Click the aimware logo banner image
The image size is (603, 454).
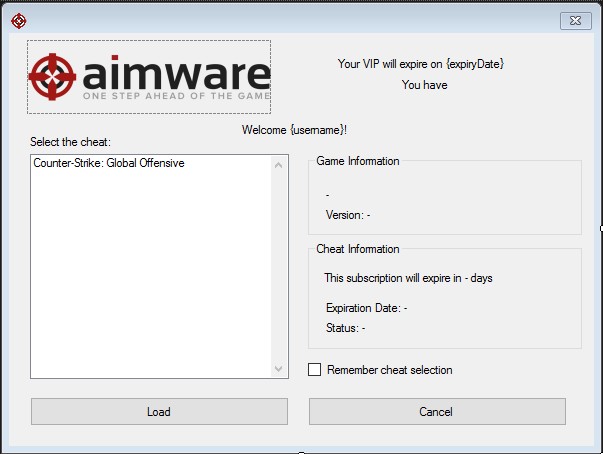click(x=149, y=77)
